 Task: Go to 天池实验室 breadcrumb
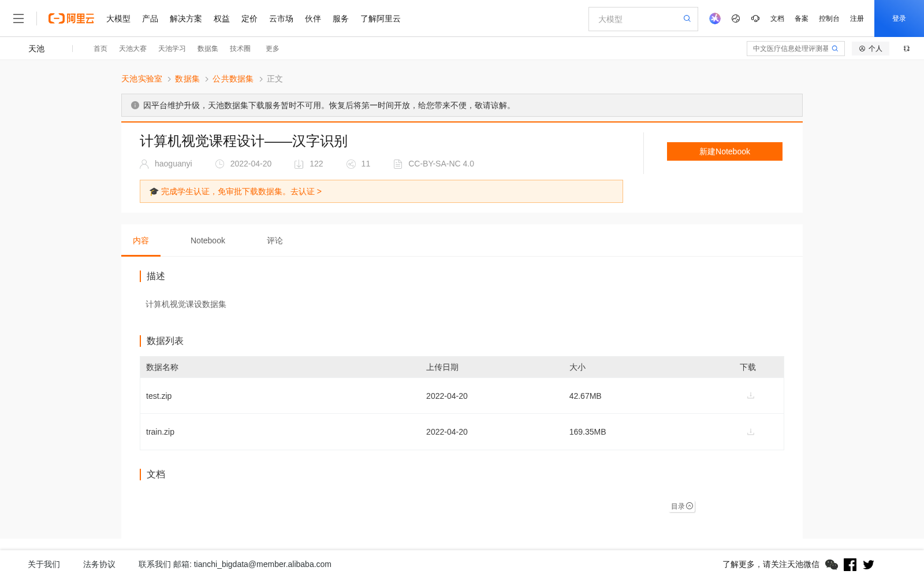click(141, 79)
